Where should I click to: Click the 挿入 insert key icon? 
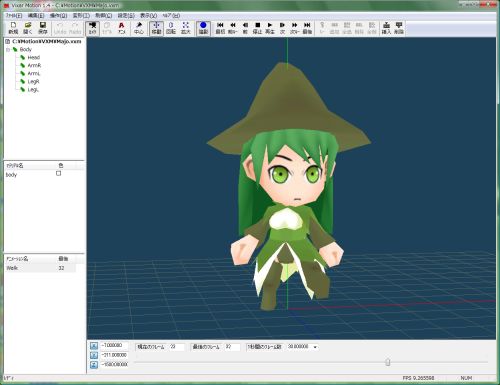(x=386, y=28)
